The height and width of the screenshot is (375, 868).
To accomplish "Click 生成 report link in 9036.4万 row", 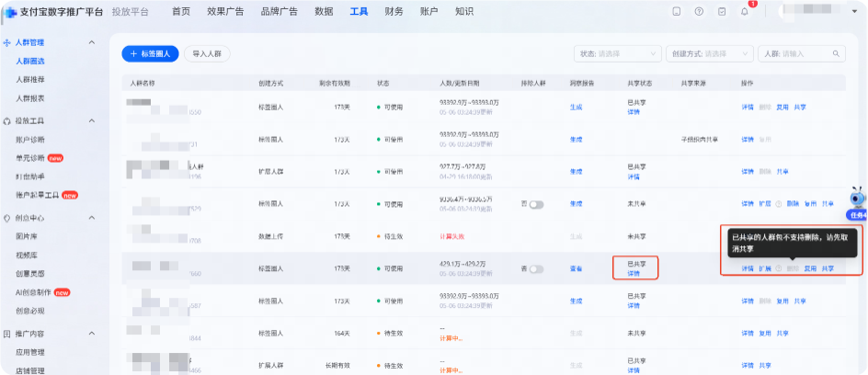I will 576,204.
